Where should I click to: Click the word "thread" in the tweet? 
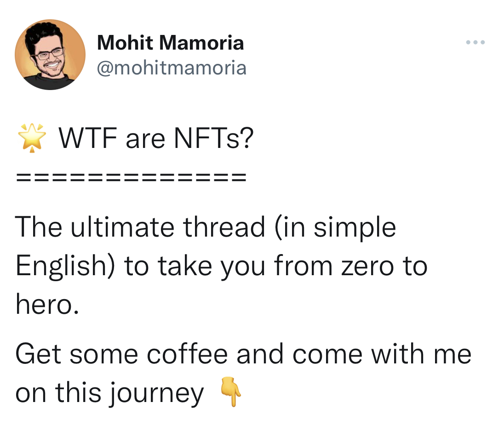224,227
